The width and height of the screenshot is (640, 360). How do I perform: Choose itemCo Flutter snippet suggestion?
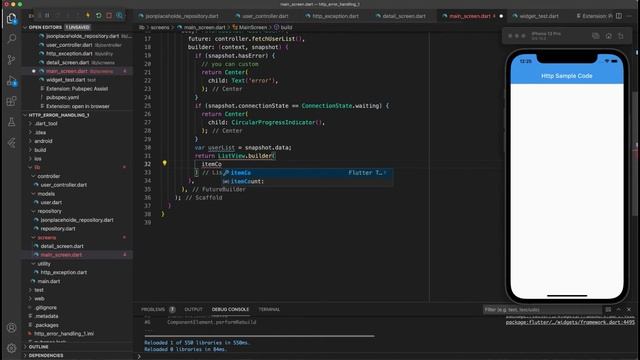[307, 173]
